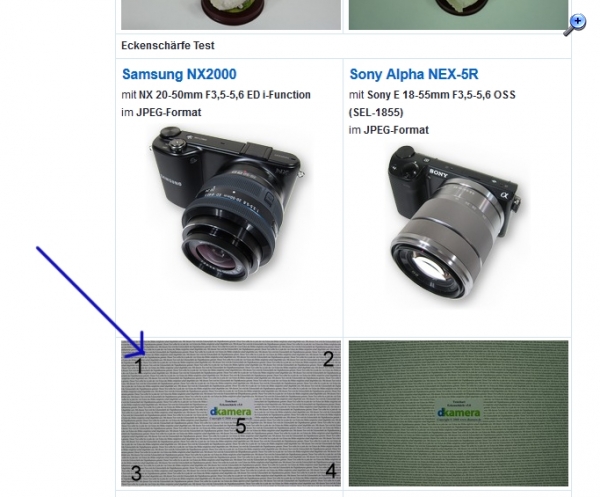The image size is (600, 497).
Task: Open the Sony Alpha NEX-5R link
Action: click(414, 74)
